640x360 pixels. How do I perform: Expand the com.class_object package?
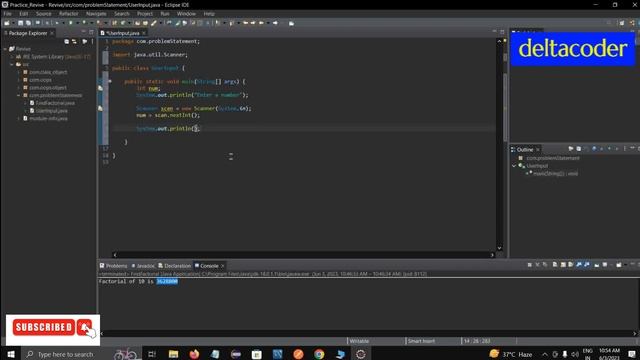19,72
